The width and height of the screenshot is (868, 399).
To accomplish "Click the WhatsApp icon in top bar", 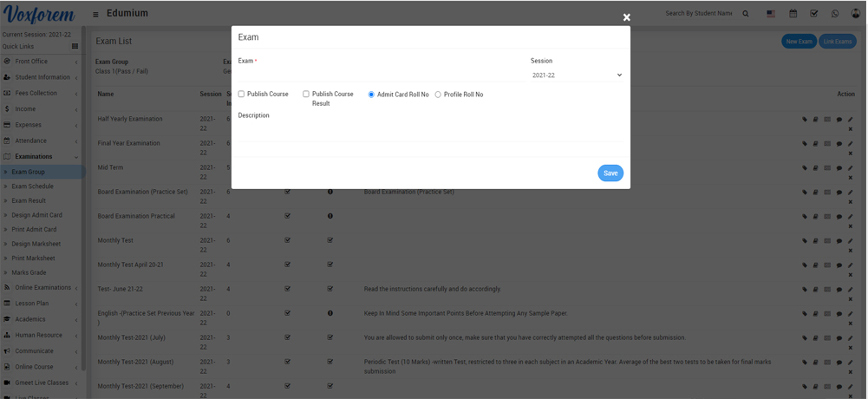I will click(x=834, y=14).
